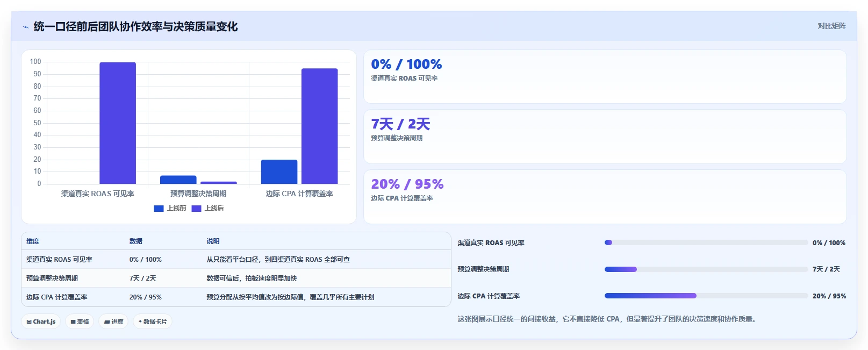Click the table cell 渠道真实 ROAS 可见率

59,260
